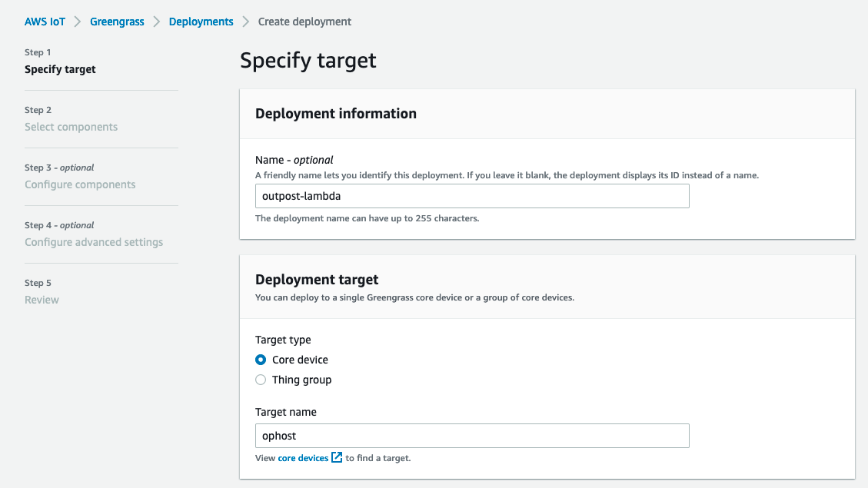Open the external link icon beside core devices
The image size is (868, 488).
point(337,458)
